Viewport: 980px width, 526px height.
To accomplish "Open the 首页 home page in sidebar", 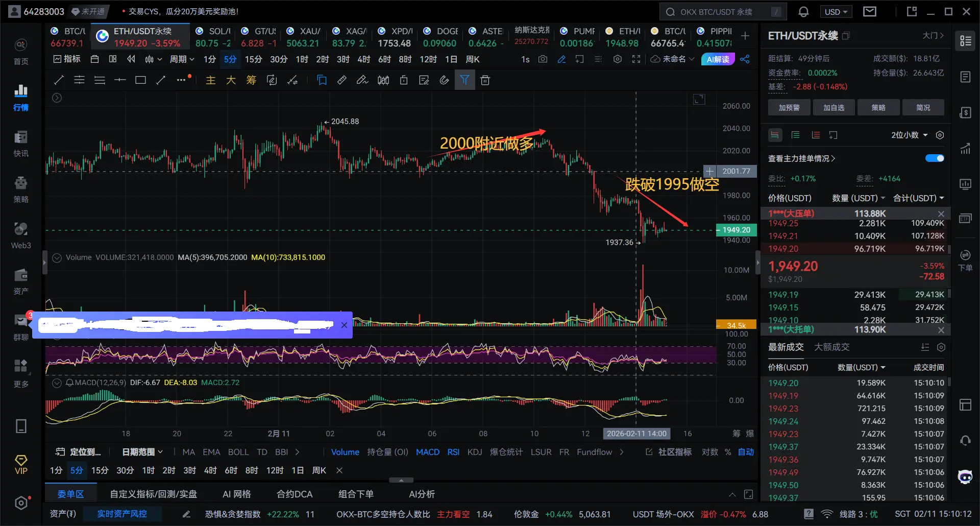I will pyautogui.click(x=21, y=52).
